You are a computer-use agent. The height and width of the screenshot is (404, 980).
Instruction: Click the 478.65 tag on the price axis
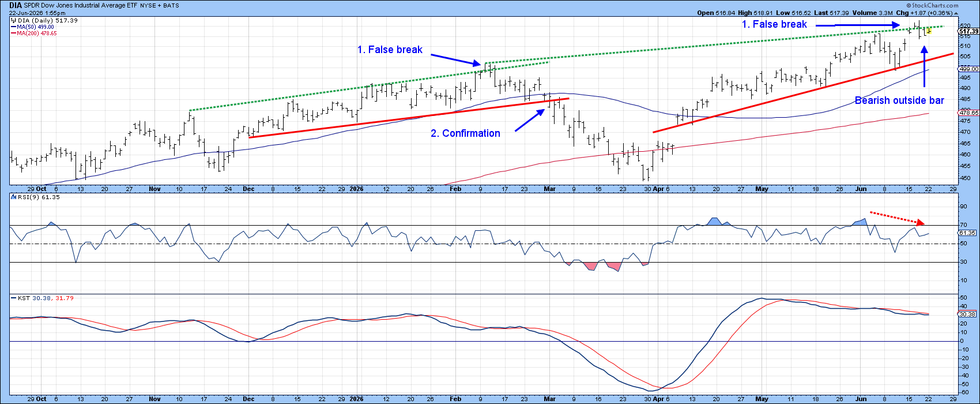click(x=967, y=113)
